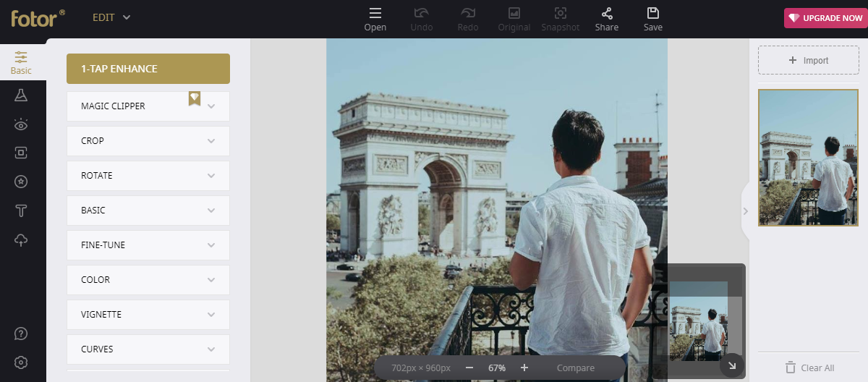868x382 pixels.
Task: Open the Open menu in toolbar
Action: 375,19
